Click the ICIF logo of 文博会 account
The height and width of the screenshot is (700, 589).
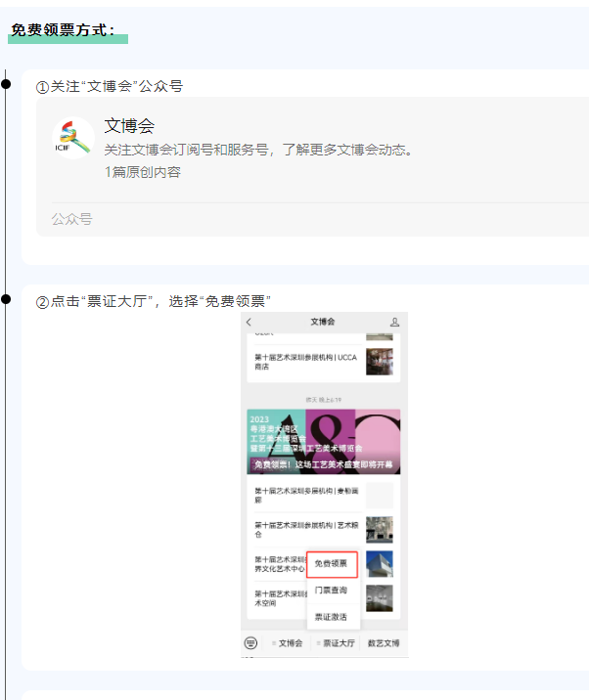click(x=73, y=138)
